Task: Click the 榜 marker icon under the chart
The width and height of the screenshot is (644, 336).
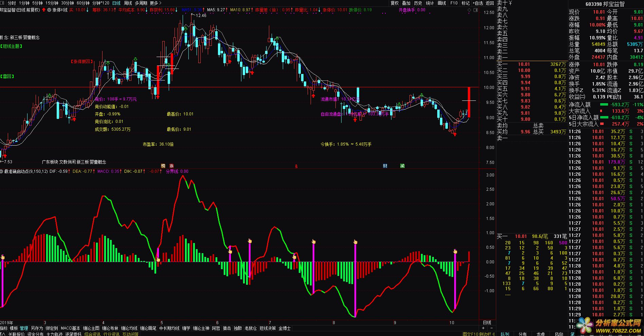Action: coord(163,166)
